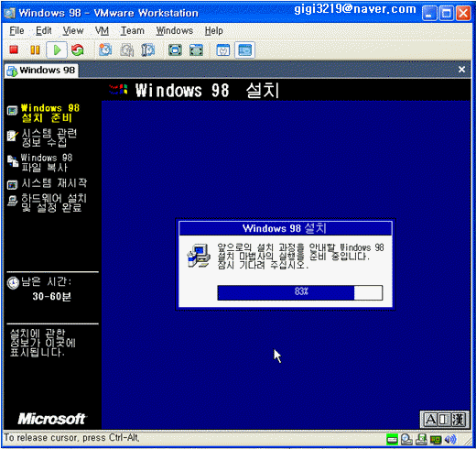Close the Windows 98 tab with X
This screenshot has width=476, height=449.
[x=461, y=70]
